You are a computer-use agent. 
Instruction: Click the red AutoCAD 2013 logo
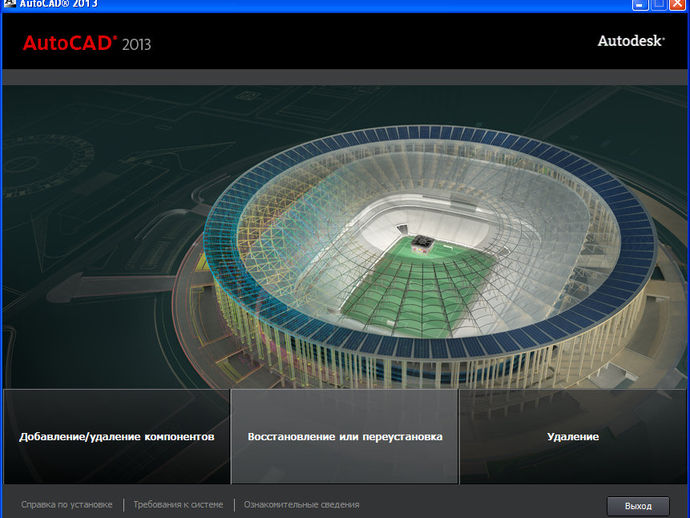pyautogui.click(x=87, y=44)
